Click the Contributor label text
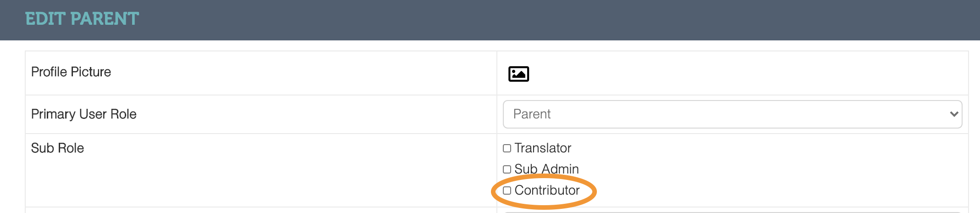Viewport: 980px width, 213px height. point(547,191)
